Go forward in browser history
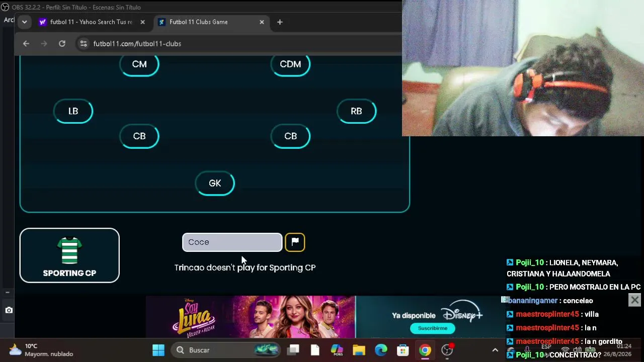Image resolution: width=644 pixels, height=362 pixels. [x=44, y=44]
